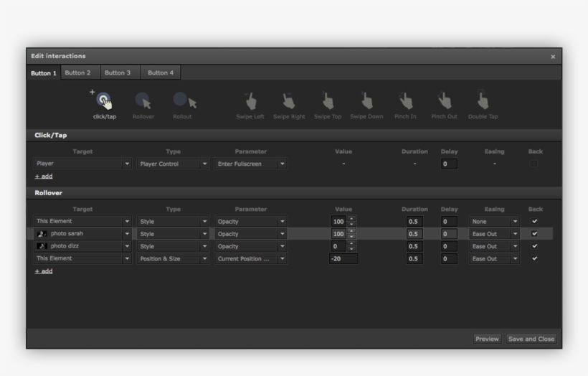
Task: Enable Back checkbox in Click/Tap Player row
Action: coord(534,164)
